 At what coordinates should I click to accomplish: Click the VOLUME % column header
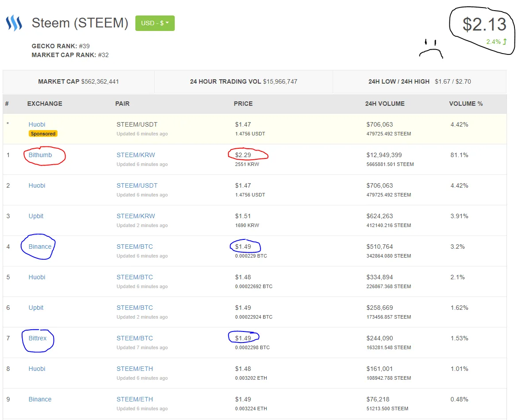coord(466,104)
